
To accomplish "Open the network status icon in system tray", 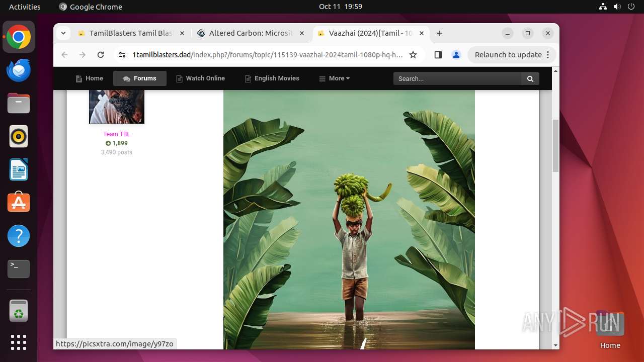I will pyautogui.click(x=603, y=7).
